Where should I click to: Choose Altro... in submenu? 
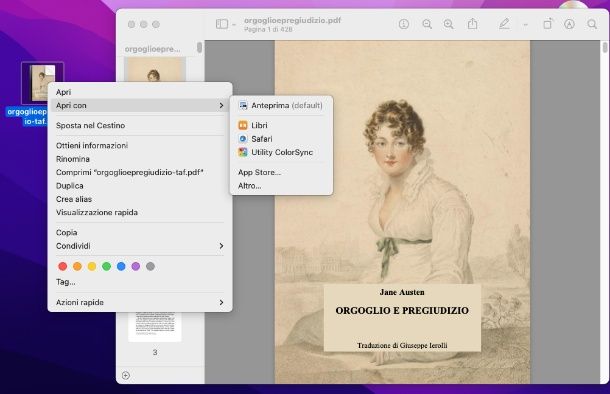point(281,186)
